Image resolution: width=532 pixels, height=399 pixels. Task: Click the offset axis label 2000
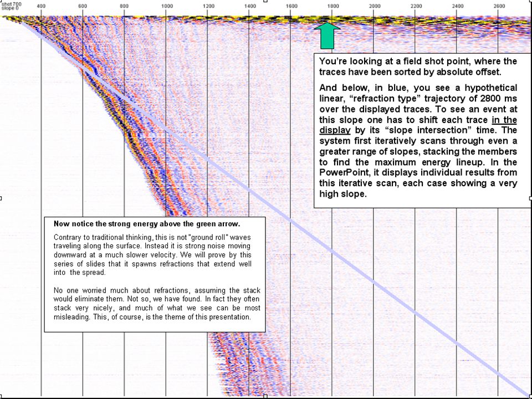(x=375, y=6)
